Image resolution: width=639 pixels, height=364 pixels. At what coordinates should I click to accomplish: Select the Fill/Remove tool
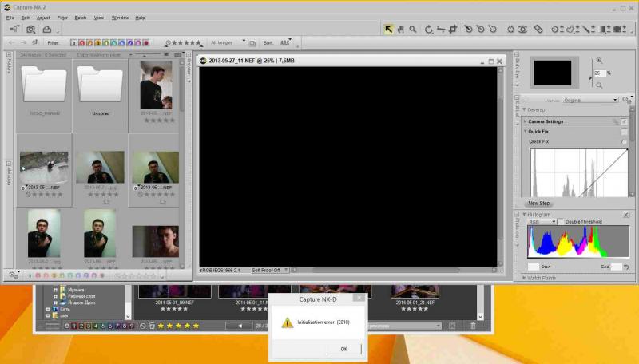pyautogui.click(x=620, y=30)
